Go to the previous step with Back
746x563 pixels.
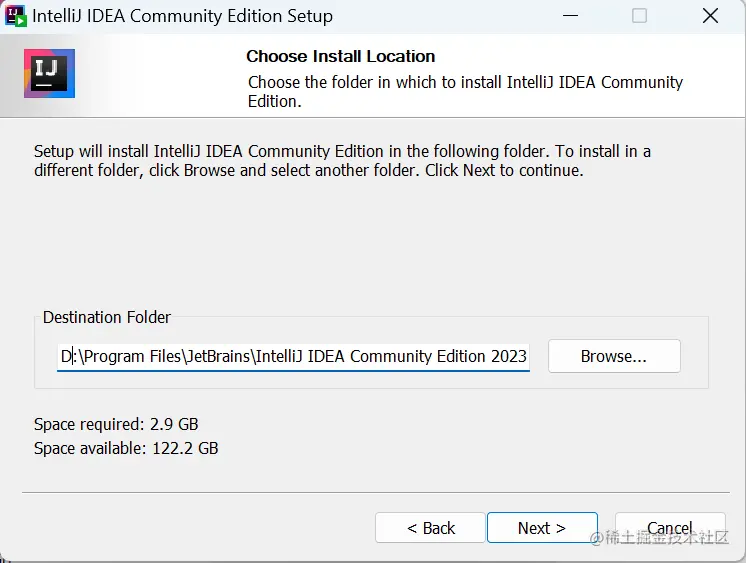(x=430, y=527)
